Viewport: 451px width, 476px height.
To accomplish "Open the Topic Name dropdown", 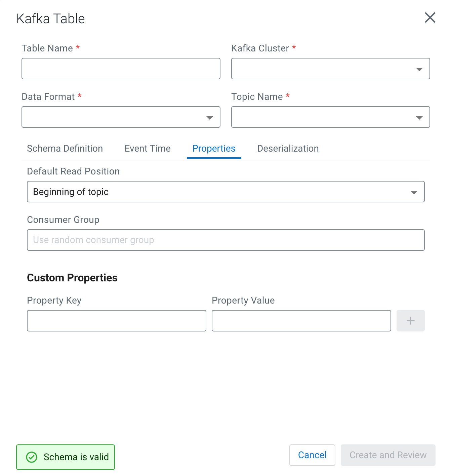I will (x=330, y=117).
